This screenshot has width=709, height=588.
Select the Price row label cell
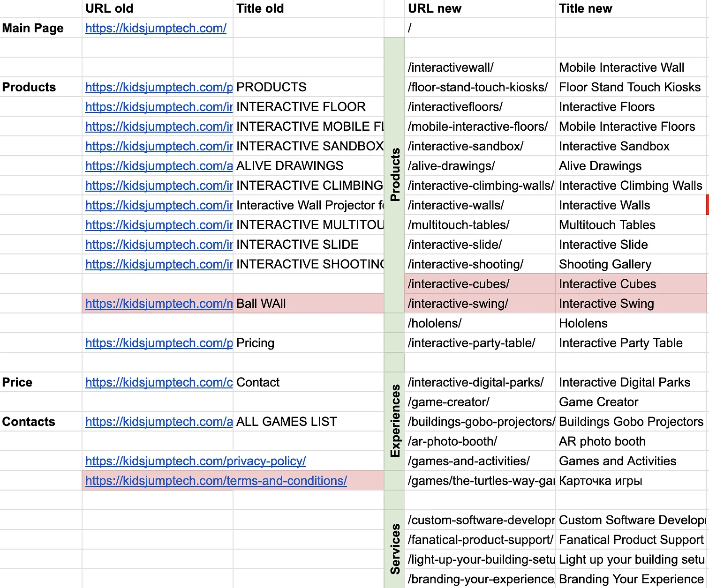(x=17, y=382)
